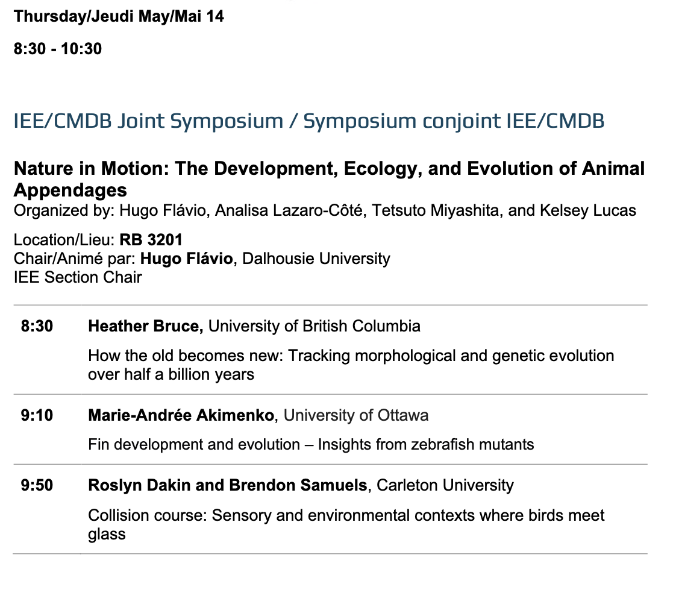The width and height of the screenshot is (676, 616).
Task: Click the Nature in Motion symposium title
Action: point(330,179)
